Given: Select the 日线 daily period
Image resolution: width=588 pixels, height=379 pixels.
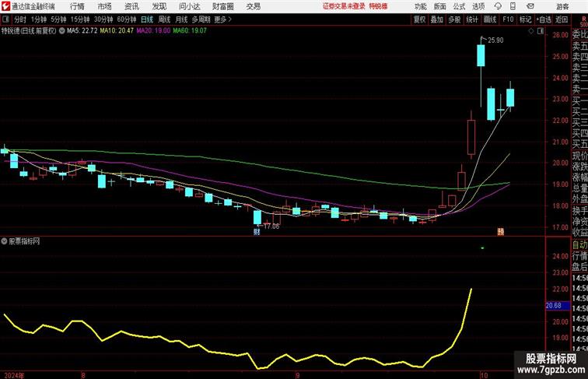Looking at the screenshot, I should pos(147,19).
